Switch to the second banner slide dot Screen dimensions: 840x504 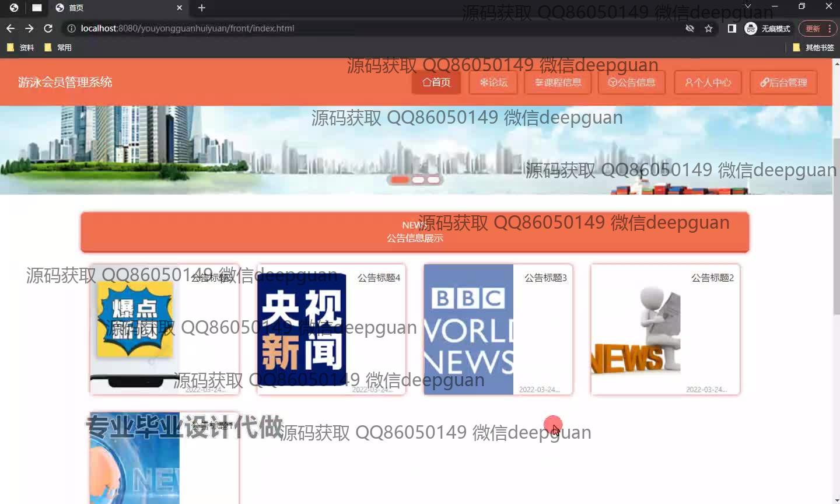tap(418, 180)
